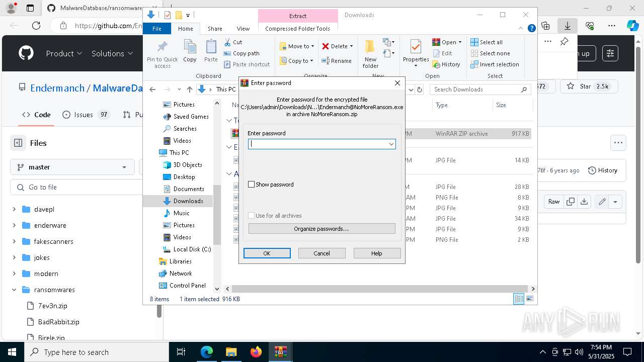Select Saved Games in navigation pane
Screen dimensions: 644x362
(x=185, y=117)
